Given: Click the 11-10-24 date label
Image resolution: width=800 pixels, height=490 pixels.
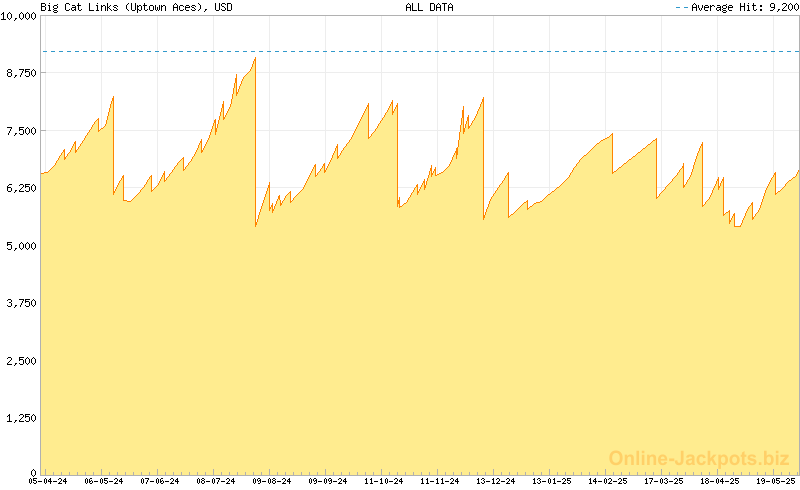Looking at the screenshot, I should click(384, 481).
